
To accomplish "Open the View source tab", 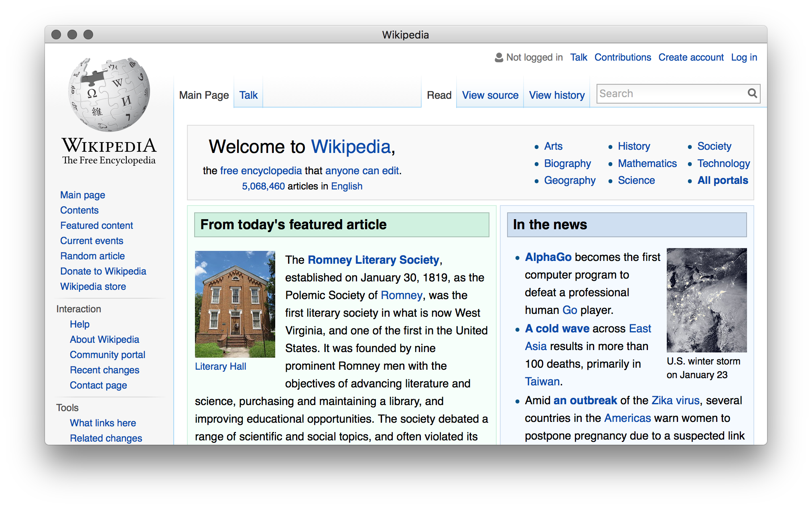I will pos(490,95).
